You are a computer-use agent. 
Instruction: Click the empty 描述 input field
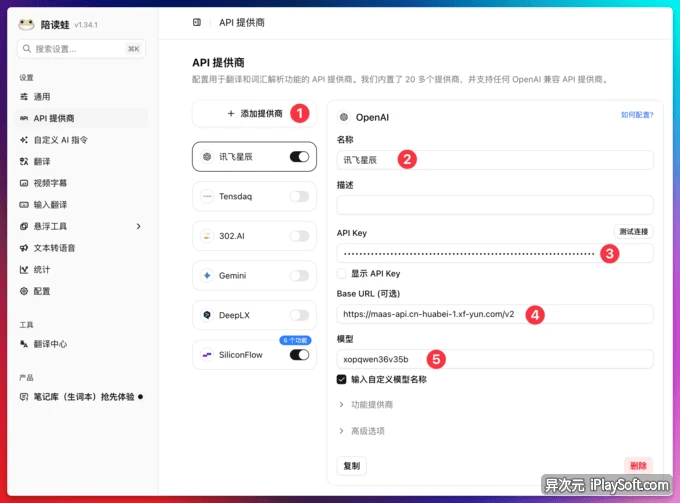495,205
